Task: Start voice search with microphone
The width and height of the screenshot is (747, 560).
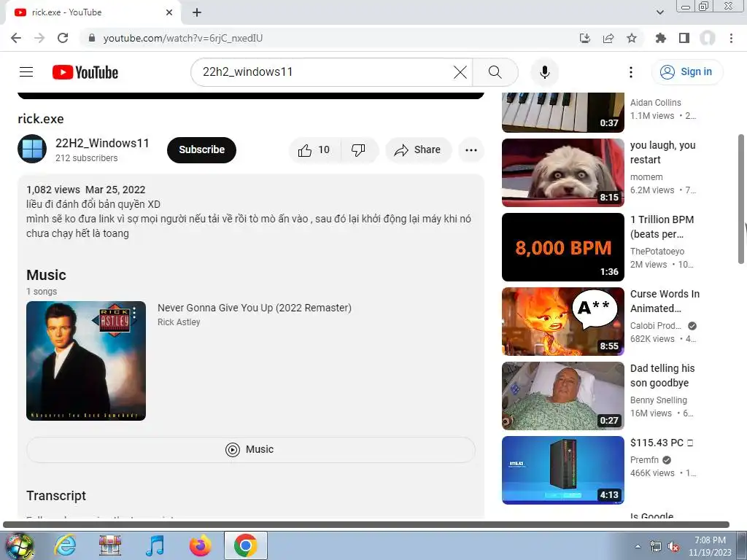Action: 544,72
